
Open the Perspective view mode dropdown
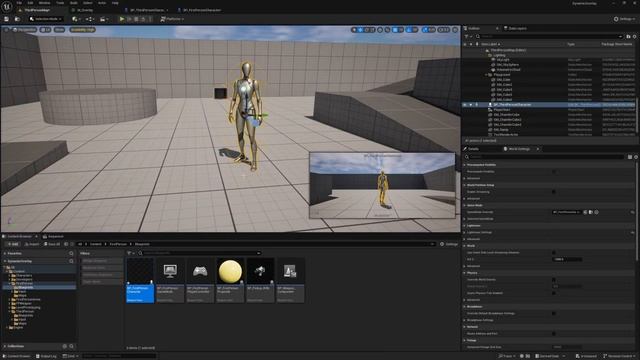(25, 30)
